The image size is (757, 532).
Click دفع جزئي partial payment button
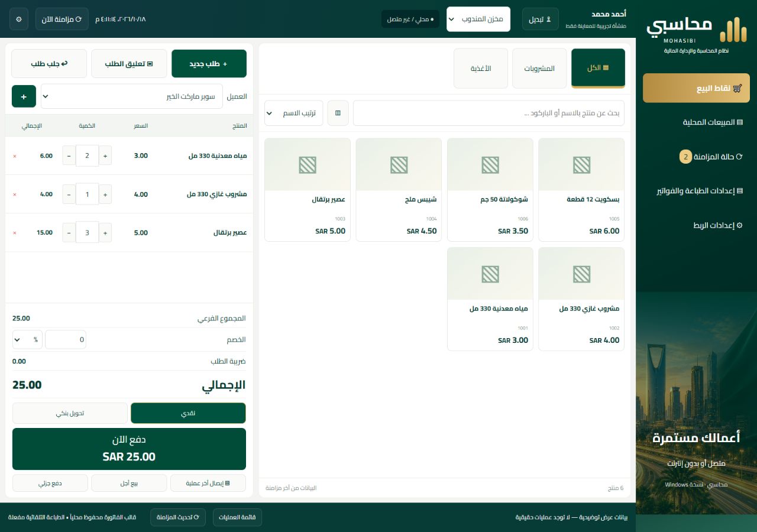(50, 483)
